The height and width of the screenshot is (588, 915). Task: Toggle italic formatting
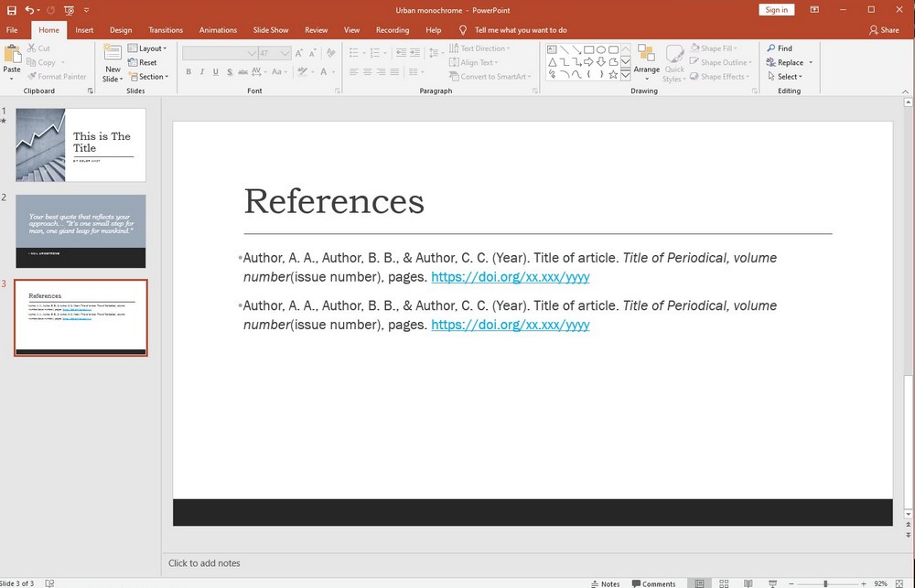201,71
